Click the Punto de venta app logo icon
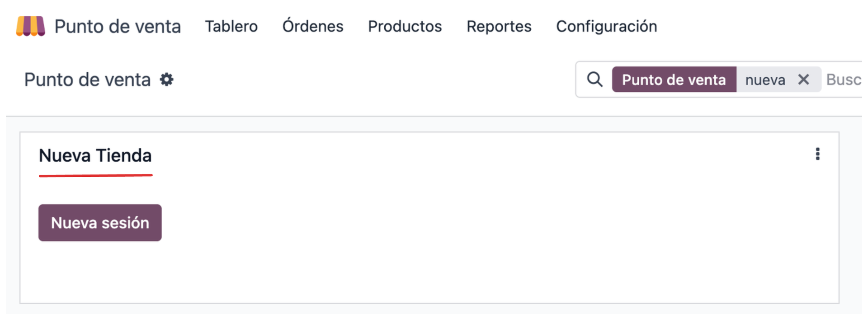Image resolution: width=868 pixels, height=320 pixels. coord(30,26)
